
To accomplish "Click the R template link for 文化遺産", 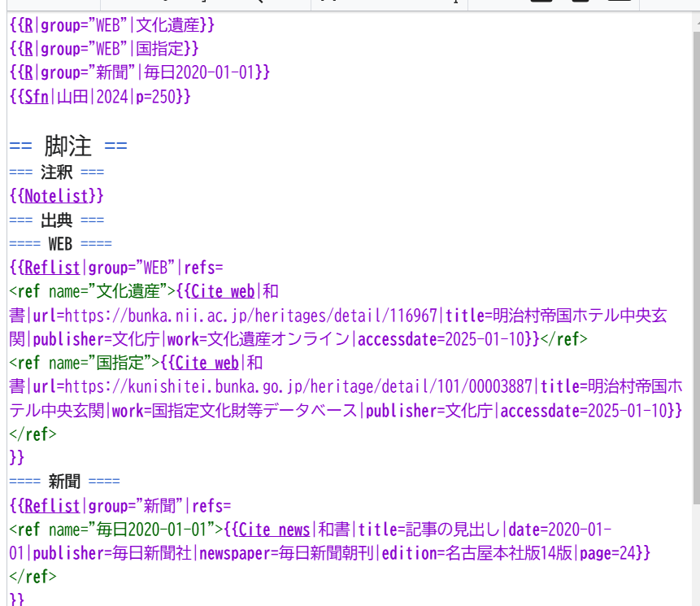I will [29, 25].
